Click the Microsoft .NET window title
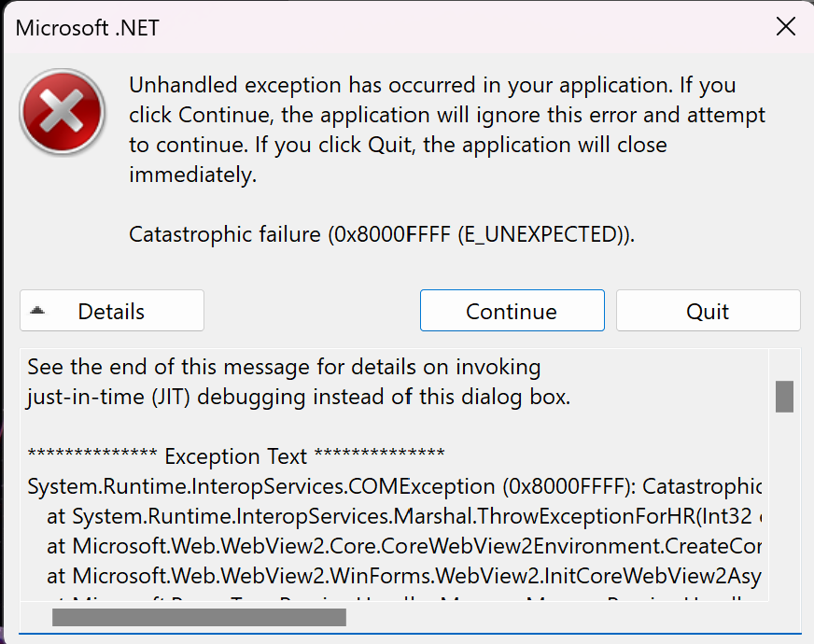814x644 pixels. click(87, 28)
